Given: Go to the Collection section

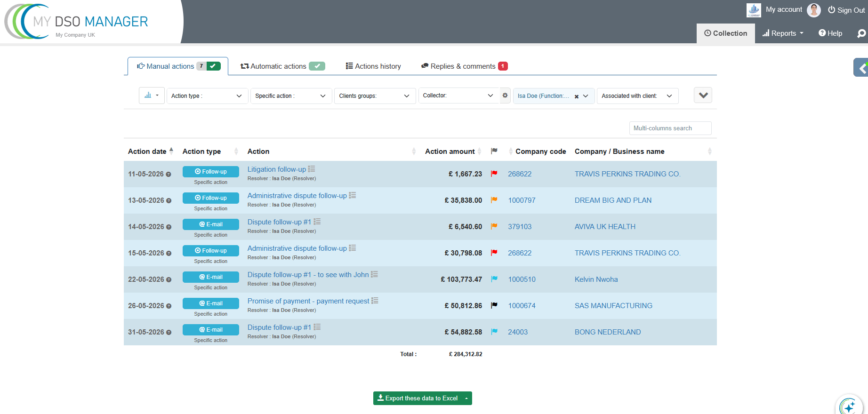Looking at the screenshot, I should (726, 33).
